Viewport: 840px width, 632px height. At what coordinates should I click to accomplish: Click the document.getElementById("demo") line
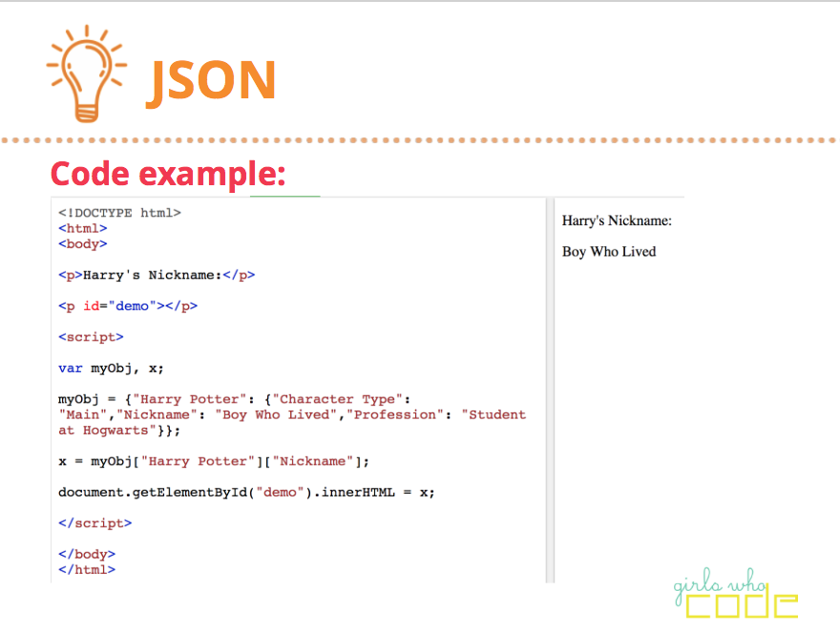[x=246, y=493]
